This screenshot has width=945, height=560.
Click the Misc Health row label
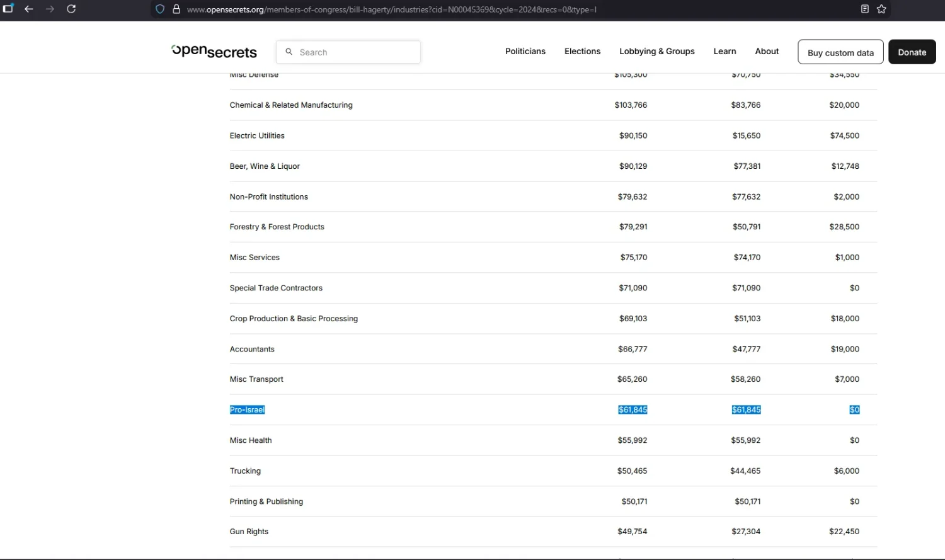pos(251,440)
